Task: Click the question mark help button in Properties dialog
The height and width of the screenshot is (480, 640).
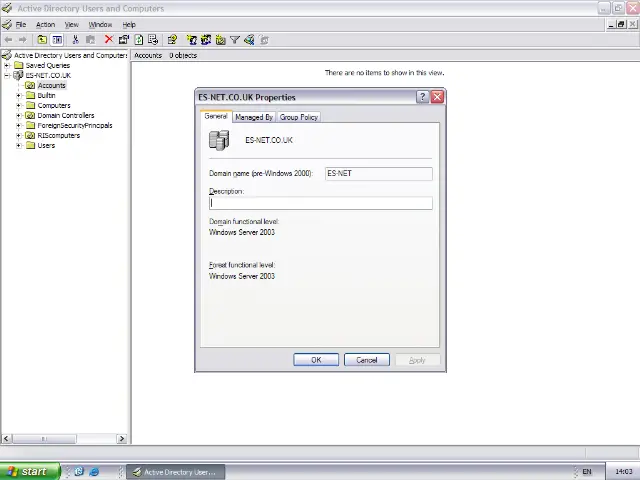Action: [422, 97]
